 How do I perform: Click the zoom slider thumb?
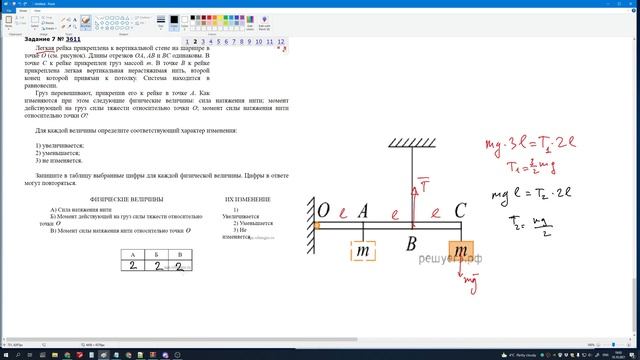pyautogui.click(x=614, y=345)
